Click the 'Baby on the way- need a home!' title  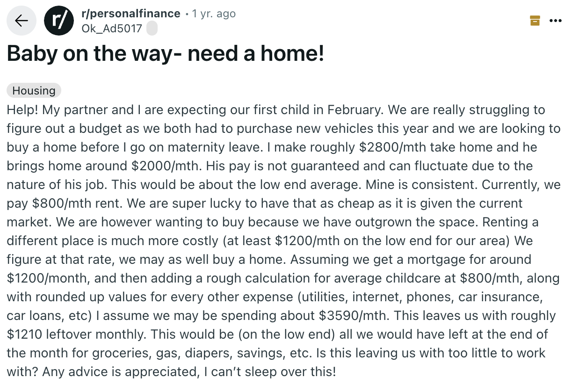coord(166,54)
